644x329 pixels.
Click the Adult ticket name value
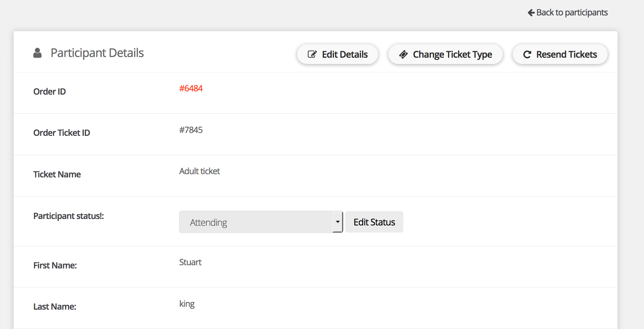200,171
